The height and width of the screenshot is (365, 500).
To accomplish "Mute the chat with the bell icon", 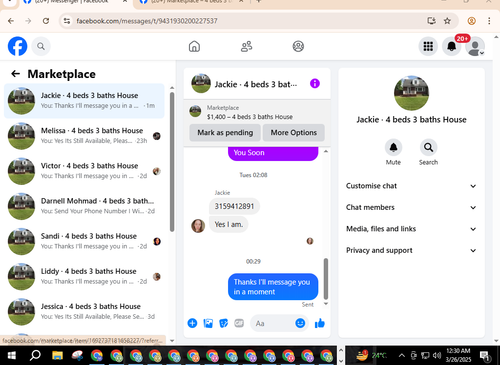I will pos(393,147).
